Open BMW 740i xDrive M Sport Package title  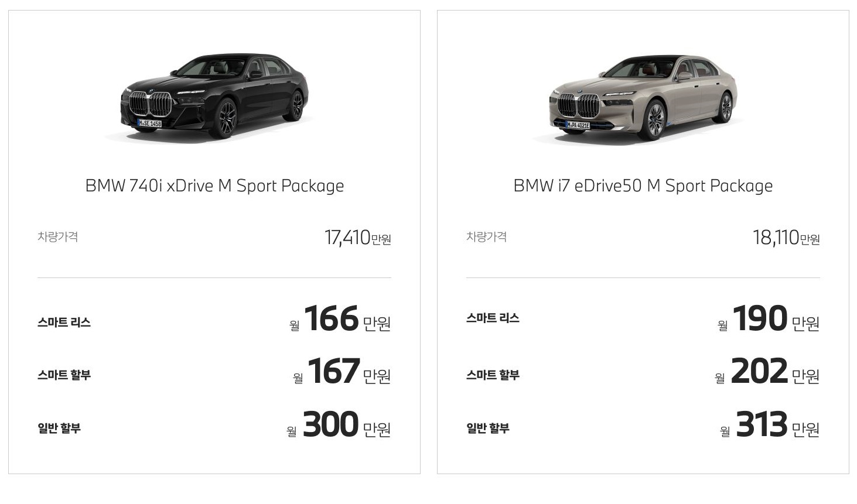(214, 186)
